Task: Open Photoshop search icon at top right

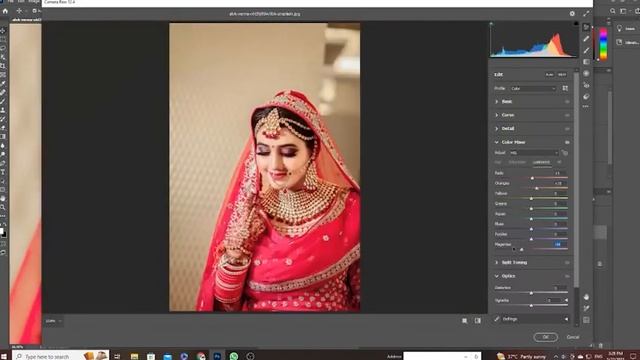Action: click(613, 11)
